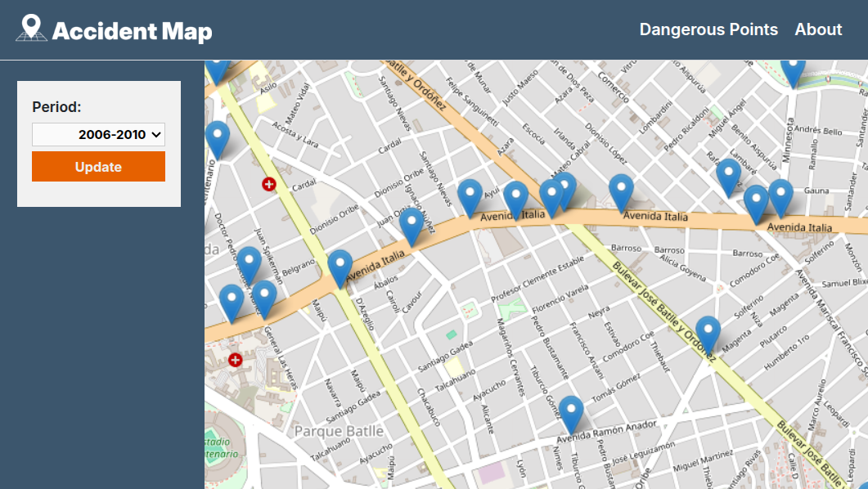Click the 'Parque Batlle' map label
This screenshot has width=868, height=489.
tap(339, 431)
